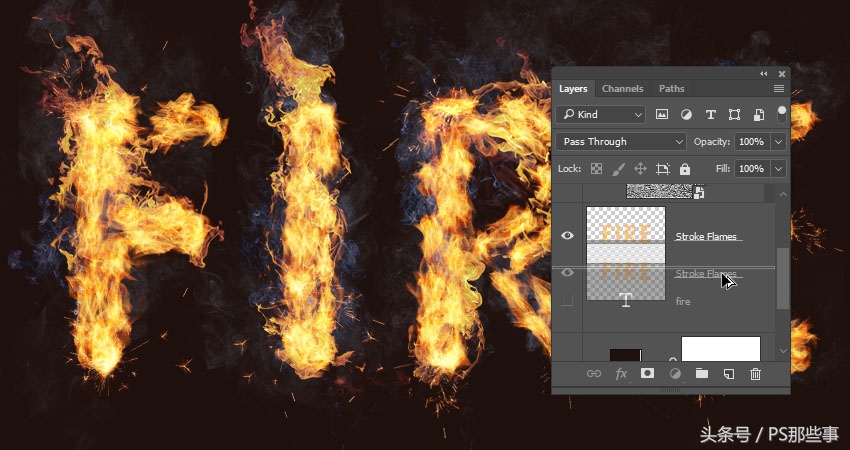Viewport: 850px width, 450px height.
Task: Click the Link layers icon
Action: coord(594,374)
